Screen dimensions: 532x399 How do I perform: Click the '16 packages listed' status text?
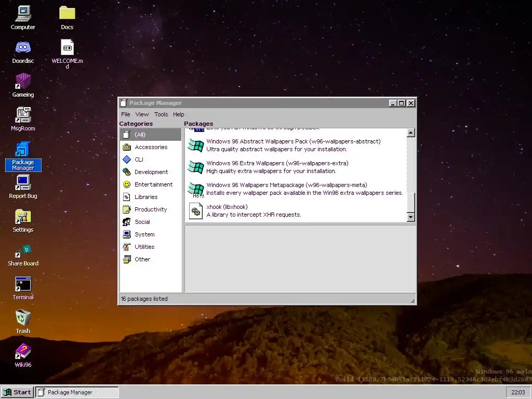[x=144, y=299]
